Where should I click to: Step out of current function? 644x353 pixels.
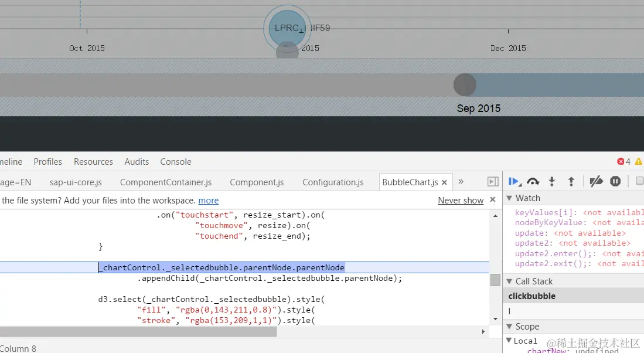[571, 181]
